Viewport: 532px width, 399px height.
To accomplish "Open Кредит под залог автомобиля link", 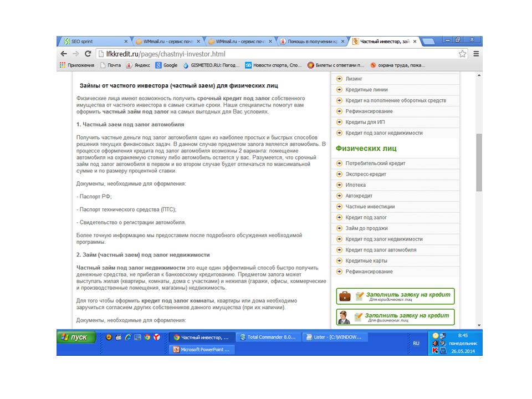I will [x=381, y=250].
